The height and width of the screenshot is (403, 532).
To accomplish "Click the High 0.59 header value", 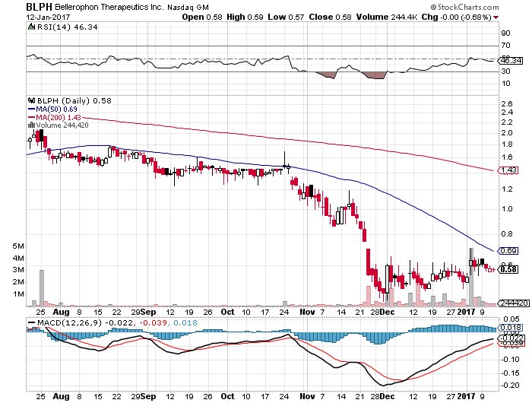I will 245,17.
